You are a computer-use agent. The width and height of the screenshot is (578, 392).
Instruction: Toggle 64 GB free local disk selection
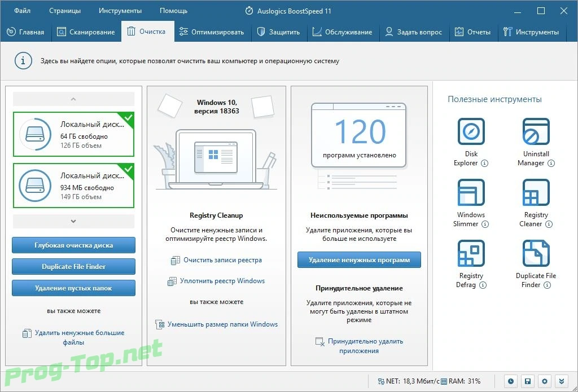coord(74,134)
